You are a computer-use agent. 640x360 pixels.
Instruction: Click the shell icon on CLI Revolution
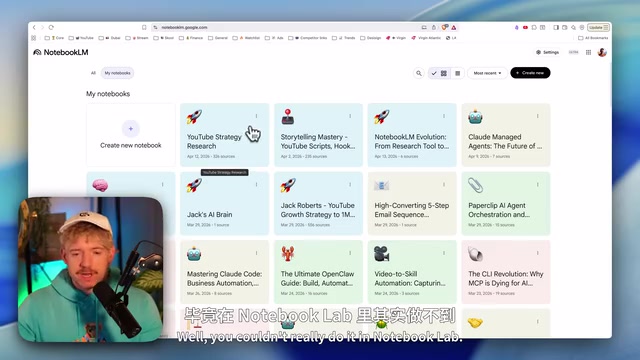pos(475,254)
